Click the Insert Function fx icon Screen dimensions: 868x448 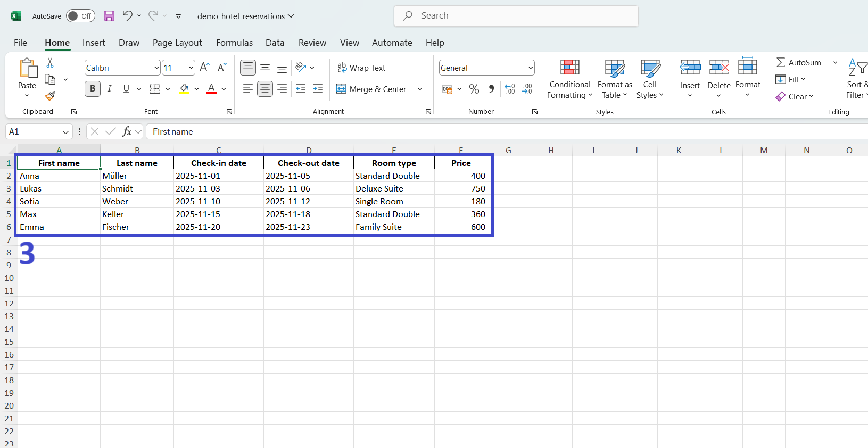[x=127, y=131]
